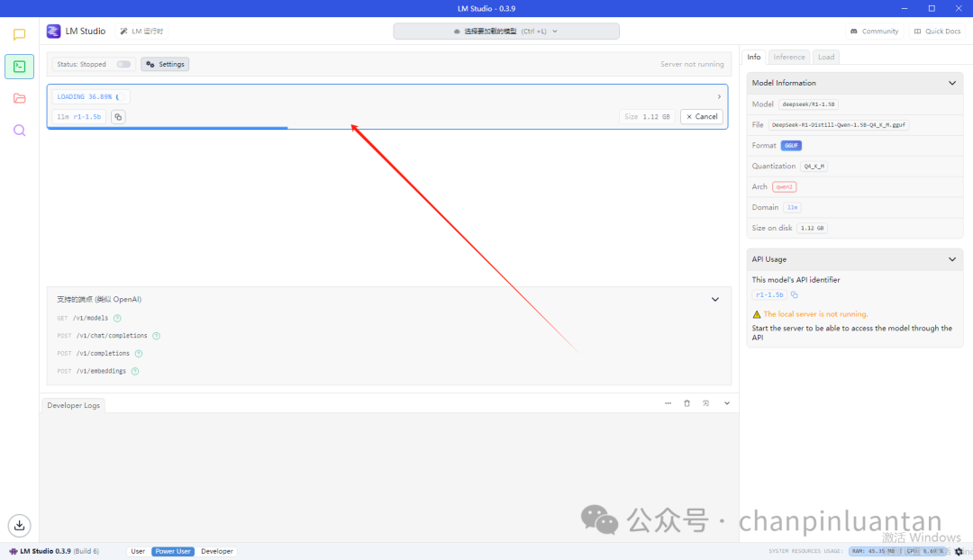Image resolution: width=973 pixels, height=560 pixels.
Task: Open Quick Docs
Action: 937,31
